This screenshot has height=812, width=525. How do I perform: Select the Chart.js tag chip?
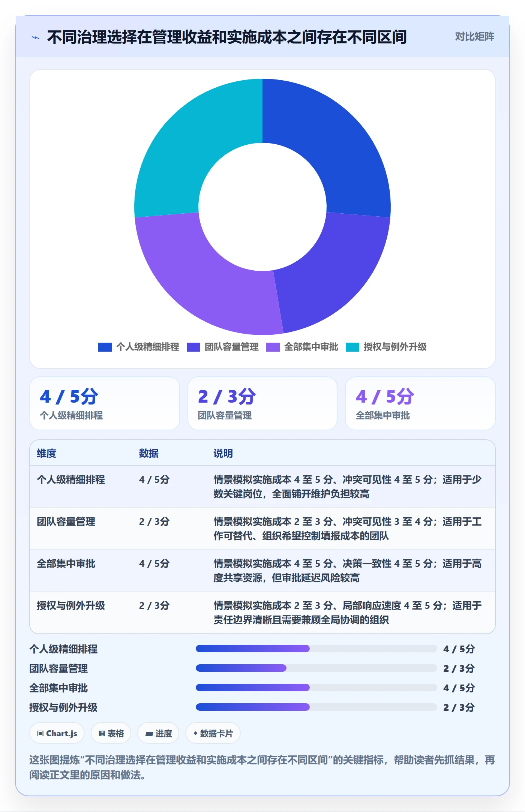pyautogui.click(x=57, y=733)
